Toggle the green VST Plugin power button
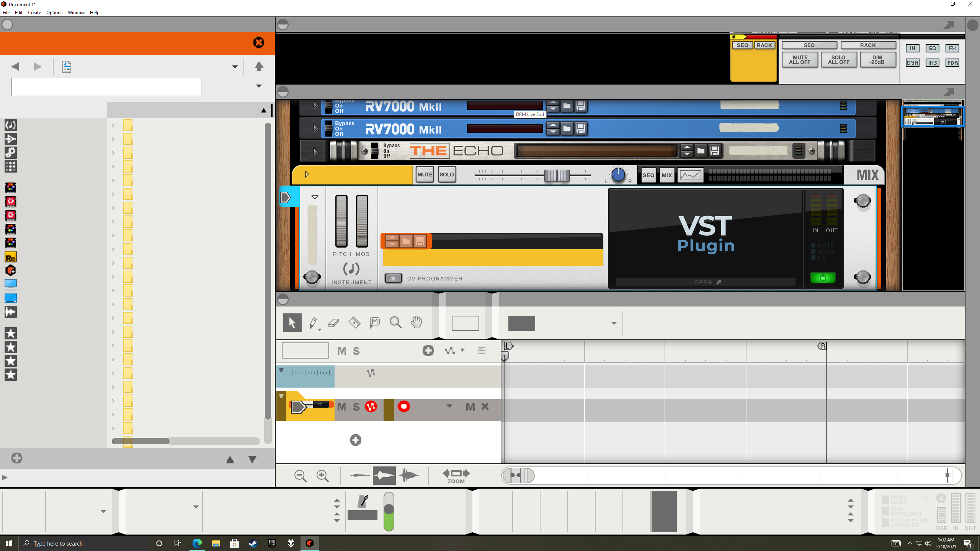The image size is (980, 551). click(823, 278)
